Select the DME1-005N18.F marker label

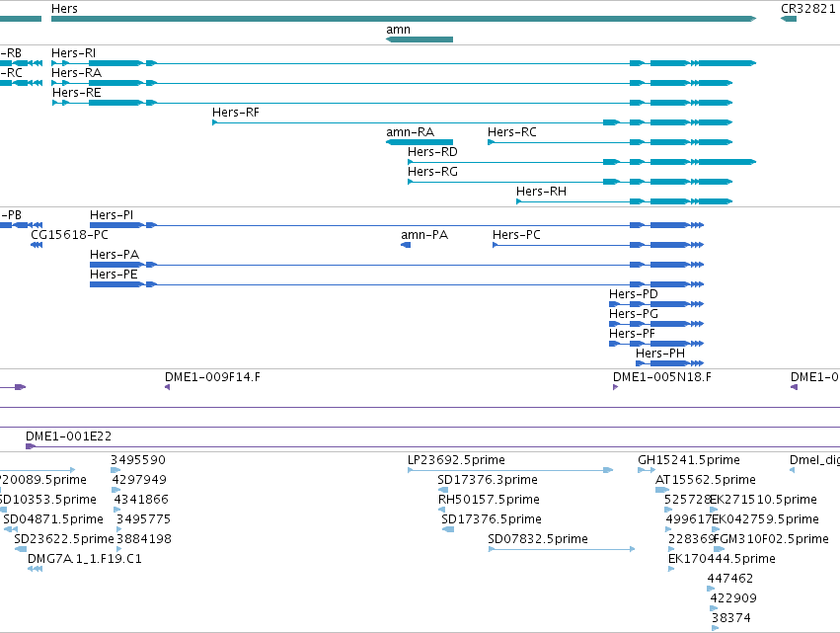[662, 377]
